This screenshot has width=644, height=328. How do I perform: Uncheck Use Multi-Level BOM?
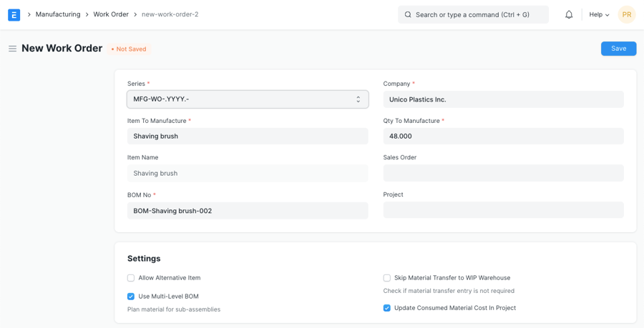point(131,297)
